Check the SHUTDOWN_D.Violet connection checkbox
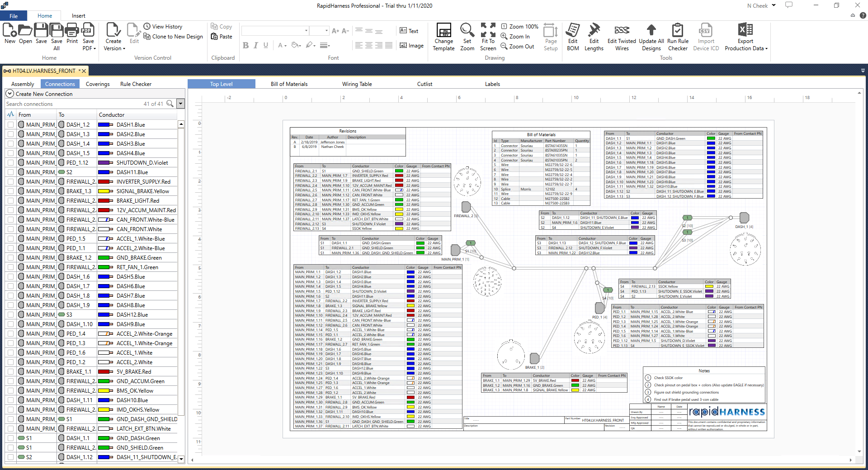The width and height of the screenshot is (868, 470). tap(10, 162)
